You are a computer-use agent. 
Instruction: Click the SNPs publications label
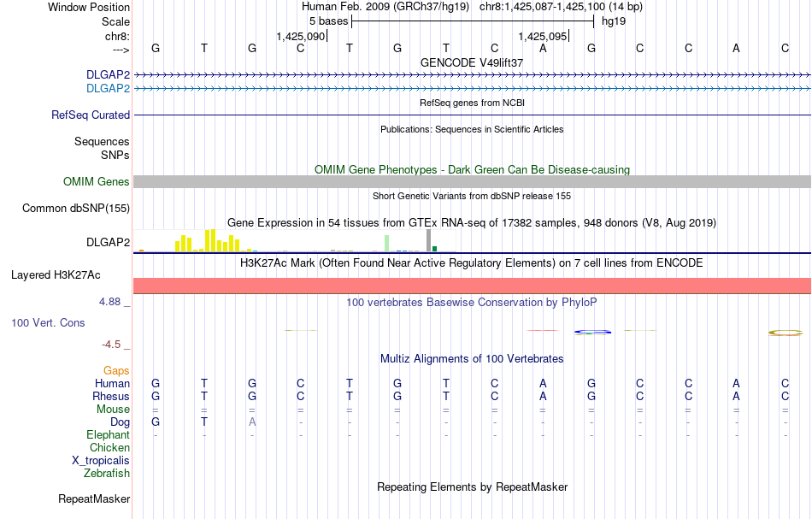pyautogui.click(x=115, y=155)
